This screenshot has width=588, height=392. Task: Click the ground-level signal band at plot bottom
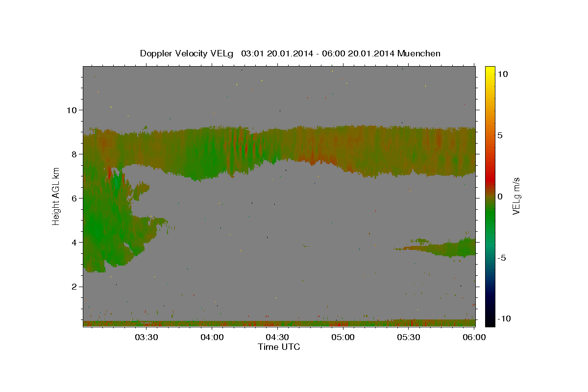(279, 323)
